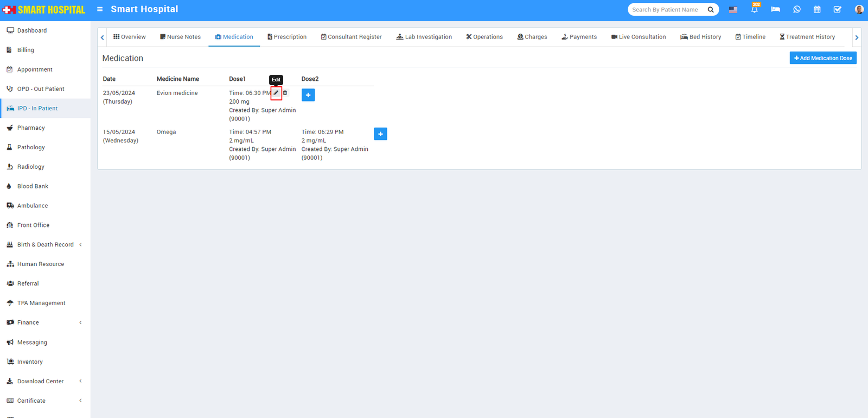Open the notifications bell icon
This screenshot has height=418, width=868.
click(754, 9)
